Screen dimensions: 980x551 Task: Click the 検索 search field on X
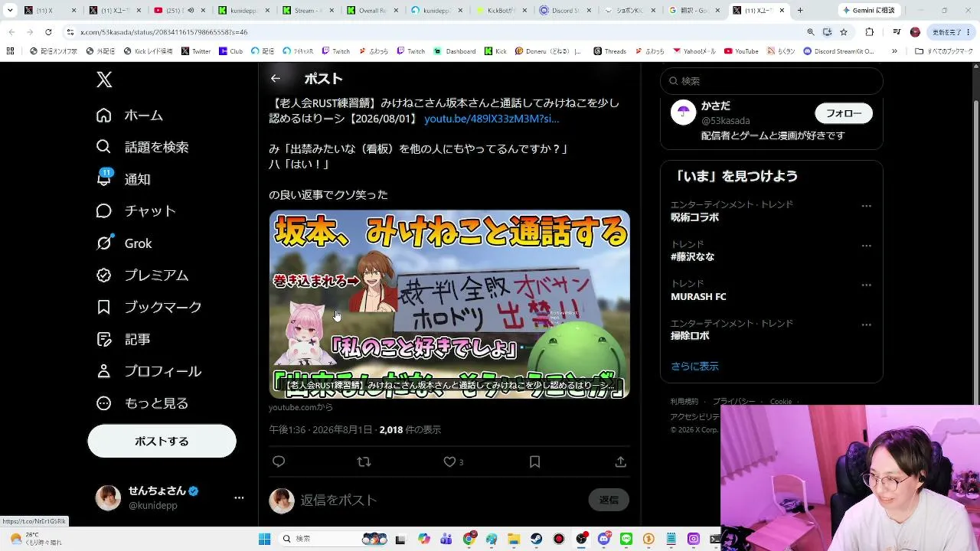(x=772, y=80)
